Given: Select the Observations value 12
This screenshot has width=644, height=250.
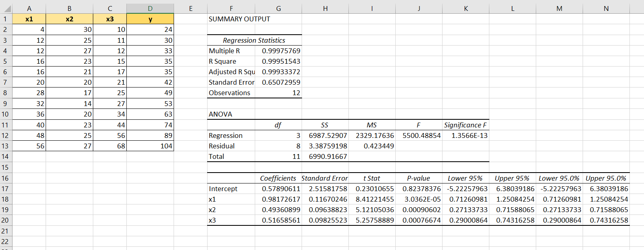Looking at the screenshot, I should [296, 93].
